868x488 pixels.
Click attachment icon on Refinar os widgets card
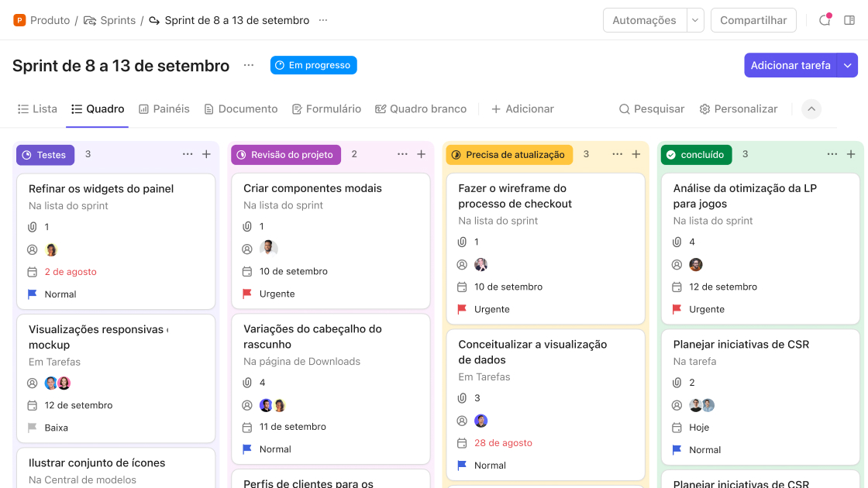coord(32,227)
